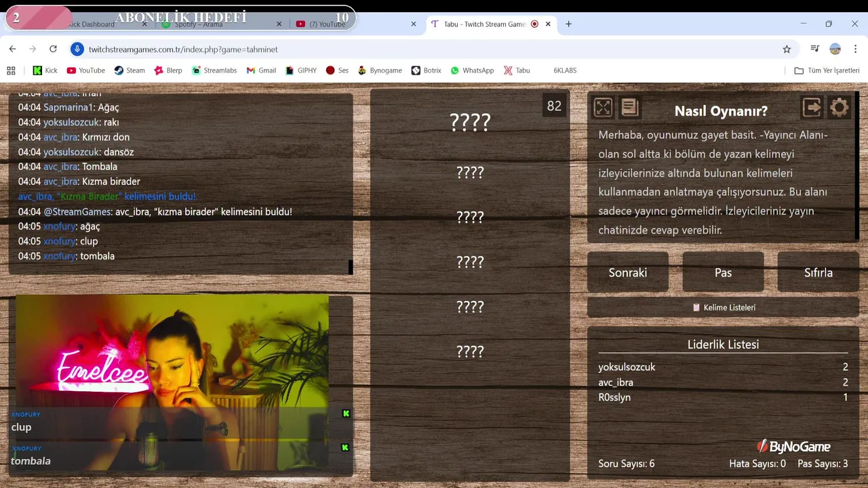The width and height of the screenshot is (868, 488).
Task: Click xnofury's clup chat message
Action: (58, 241)
